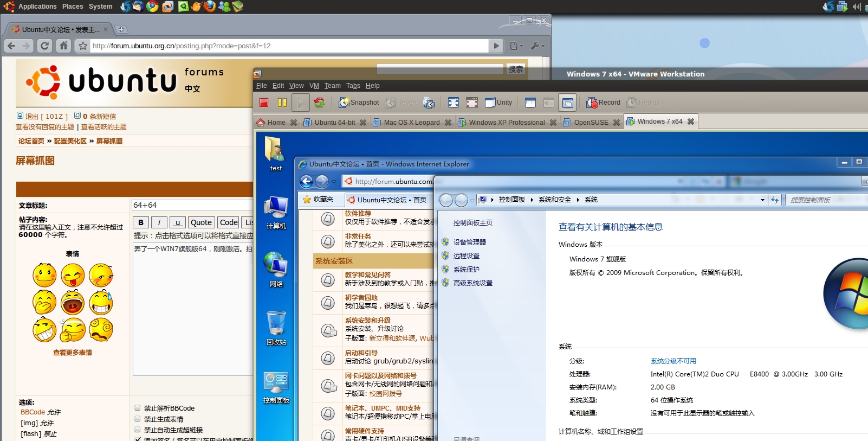Start VMware Record
This screenshot has width=868, height=441.
click(603, 103)
